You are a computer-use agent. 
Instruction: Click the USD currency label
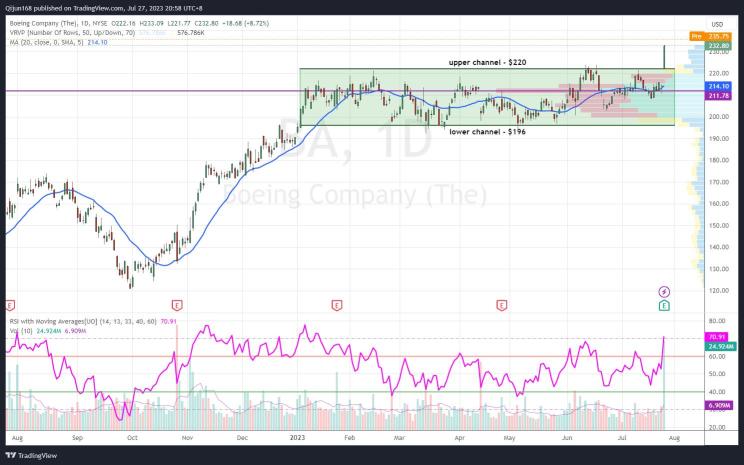[717, 24]
